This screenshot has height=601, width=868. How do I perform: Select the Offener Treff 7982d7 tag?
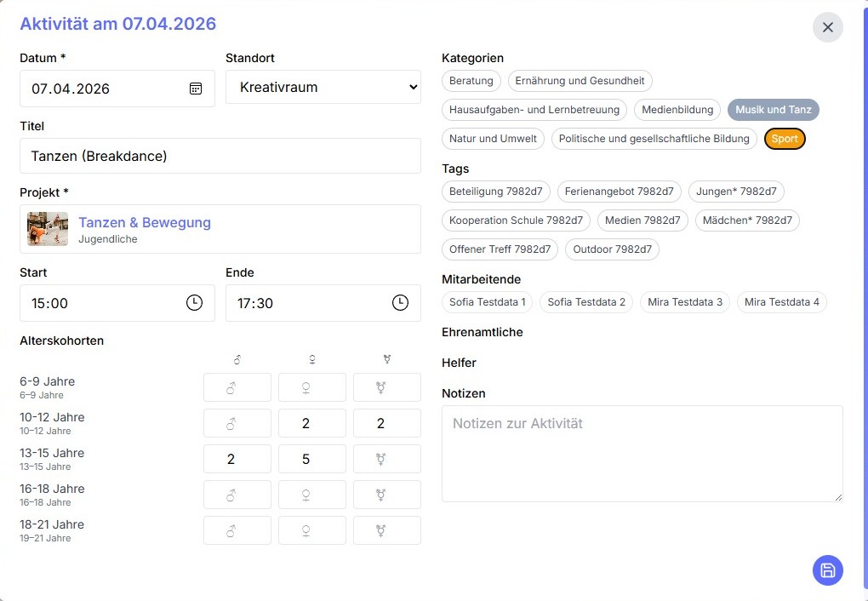(500, 249)
